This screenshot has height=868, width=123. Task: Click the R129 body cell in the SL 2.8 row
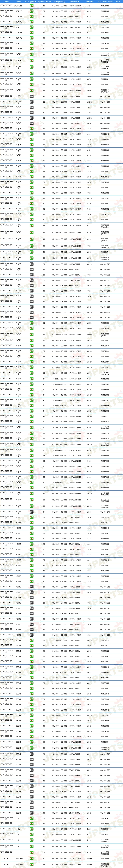coord(89,818)
